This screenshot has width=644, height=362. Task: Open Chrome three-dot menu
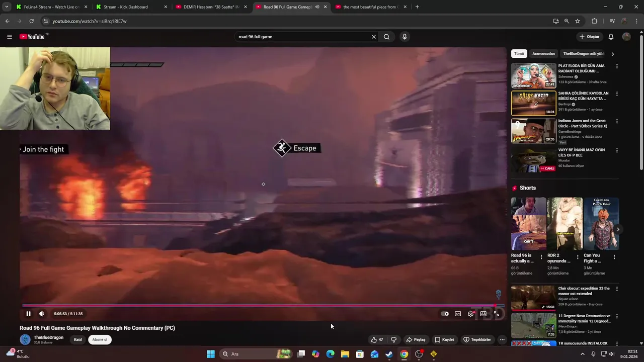(x=636, y=21)
